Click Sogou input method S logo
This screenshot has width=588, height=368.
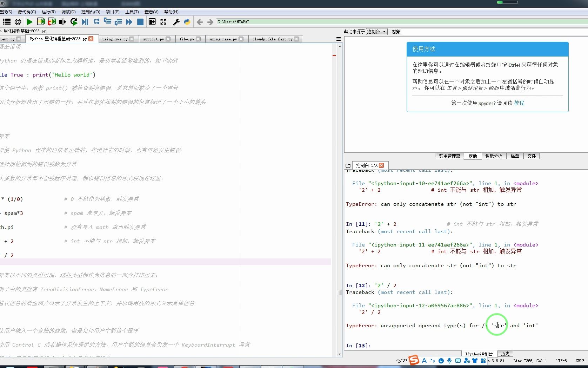tap(414, 360)
